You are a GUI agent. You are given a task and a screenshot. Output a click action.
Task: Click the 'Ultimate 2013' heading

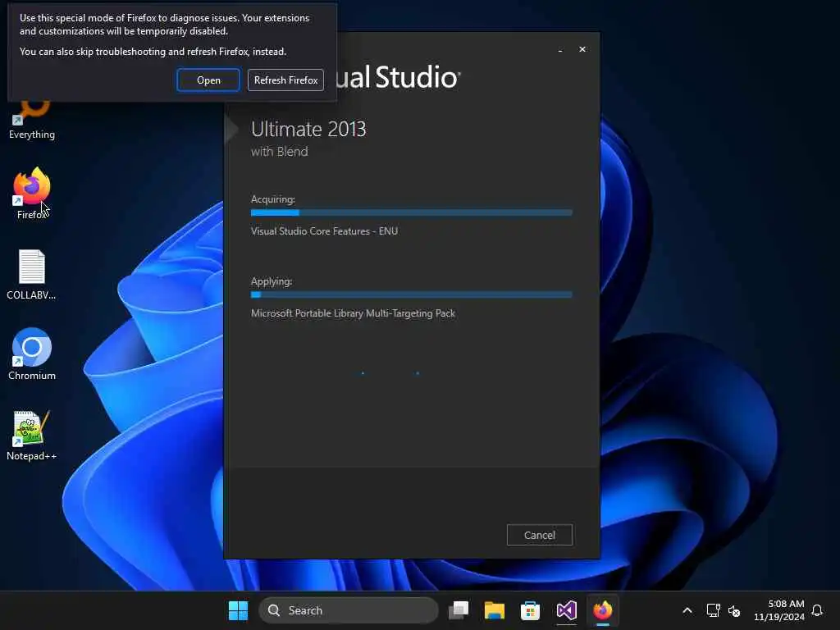click(308, 129)
